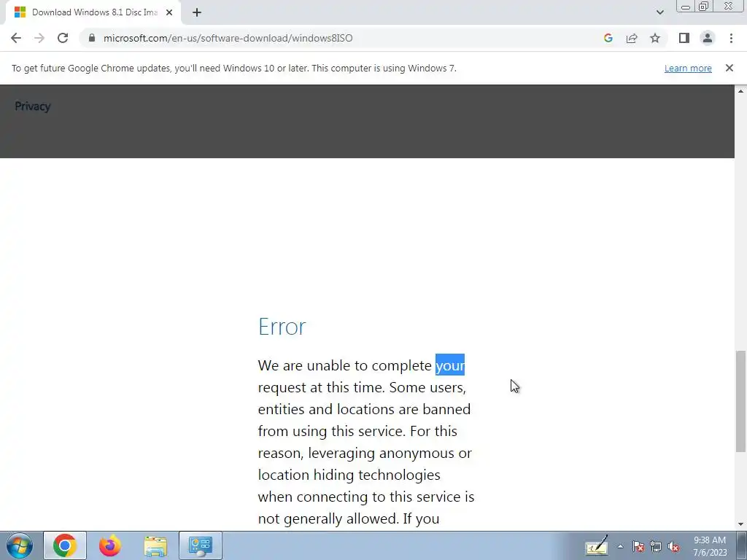
Task: Open the Chrome profile avatar
Action: point(708,38)
